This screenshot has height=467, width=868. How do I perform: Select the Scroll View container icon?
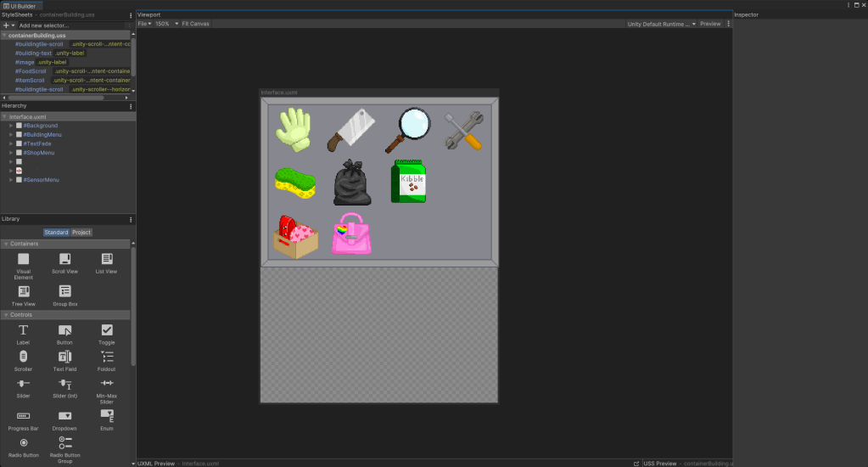[64, 259]
